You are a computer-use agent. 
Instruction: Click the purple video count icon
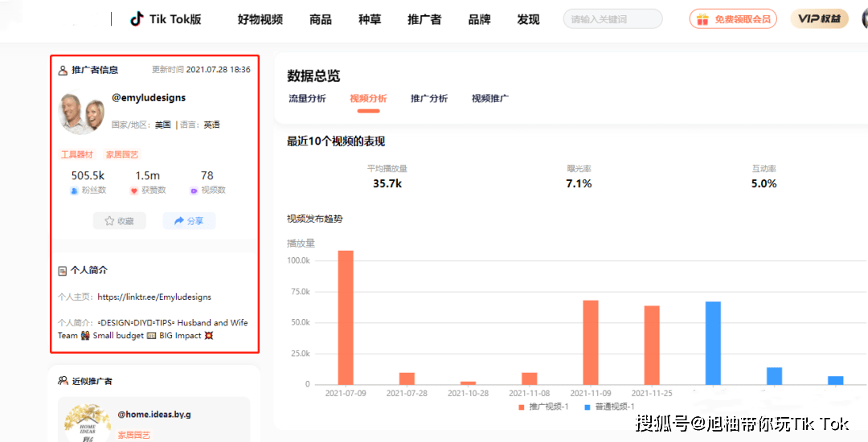(194, 190)
